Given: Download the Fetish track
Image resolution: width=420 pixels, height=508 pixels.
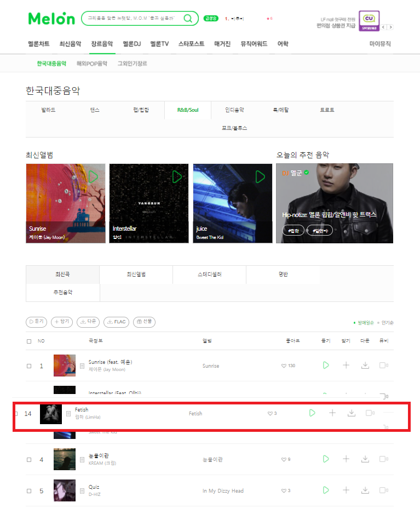Looking at the screenshot, I should [352, 413].
